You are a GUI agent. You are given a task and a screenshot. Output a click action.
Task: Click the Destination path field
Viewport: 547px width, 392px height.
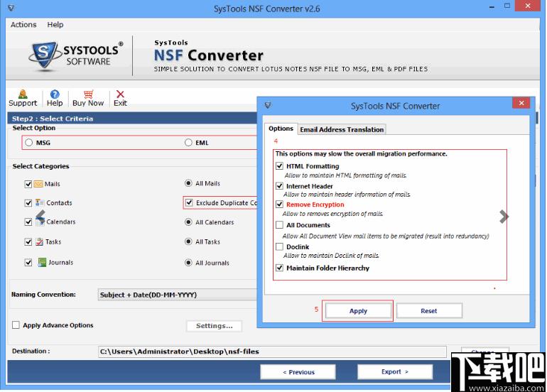(272, 352)
